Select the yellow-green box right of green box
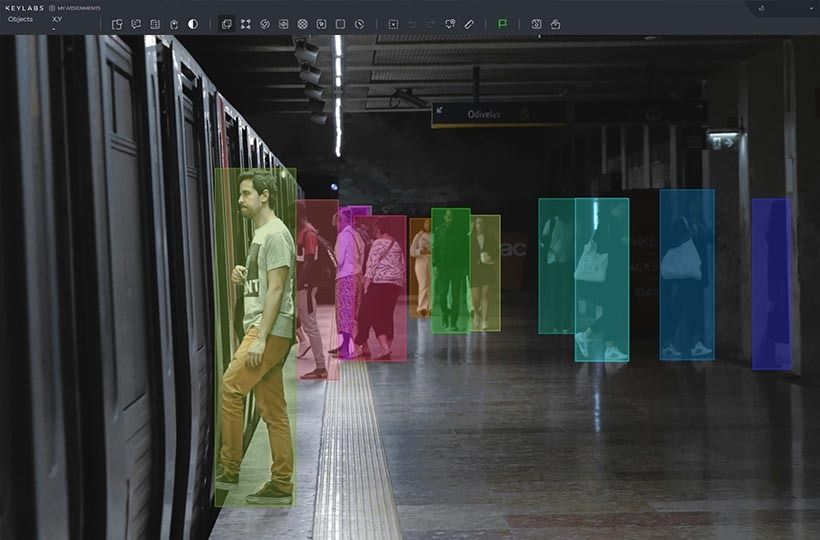The height and width of the screenshot is (540, 820). [486, 272]
